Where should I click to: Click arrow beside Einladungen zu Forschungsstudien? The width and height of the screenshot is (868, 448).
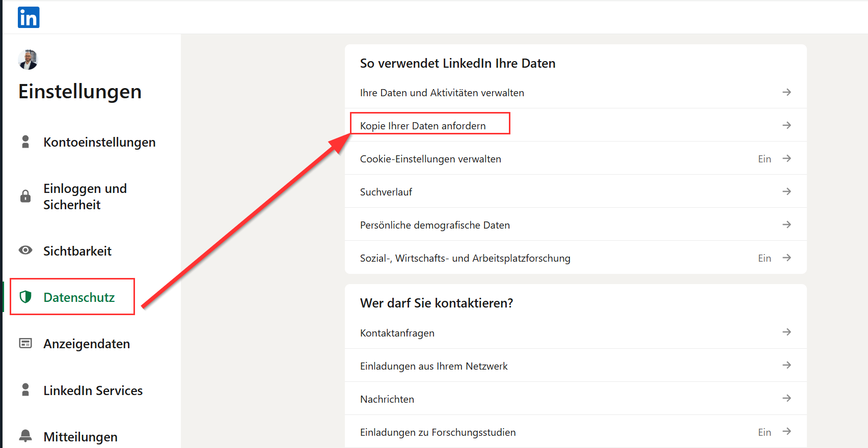[786, 431]
